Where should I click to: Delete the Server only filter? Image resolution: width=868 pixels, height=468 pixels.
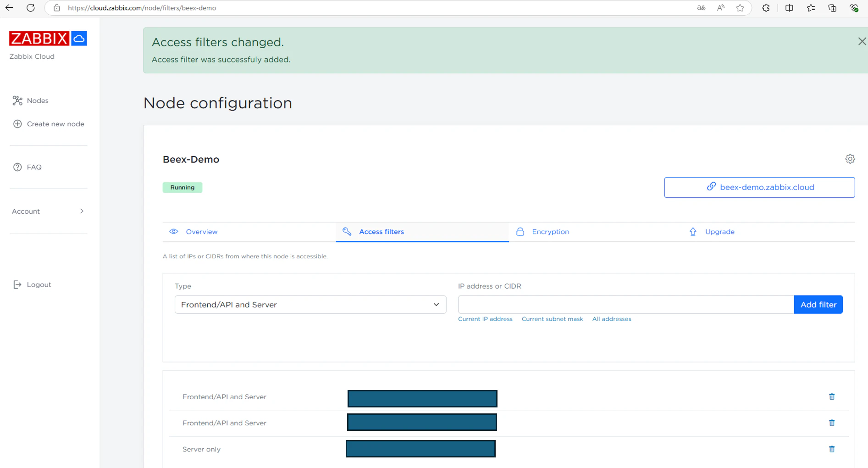832,449
